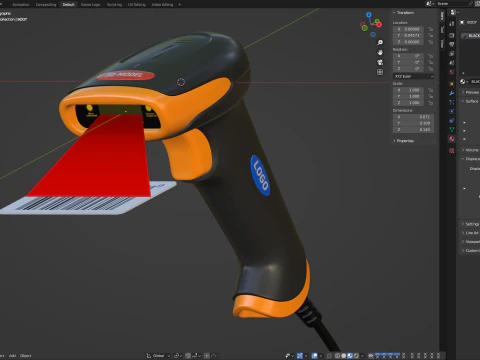
Task: Select the BLACK material slot
Action: [x=471, y=36]
